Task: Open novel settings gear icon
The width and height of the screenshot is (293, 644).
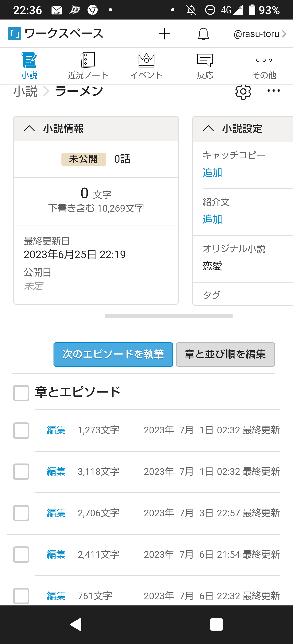Action: [243, 92]
